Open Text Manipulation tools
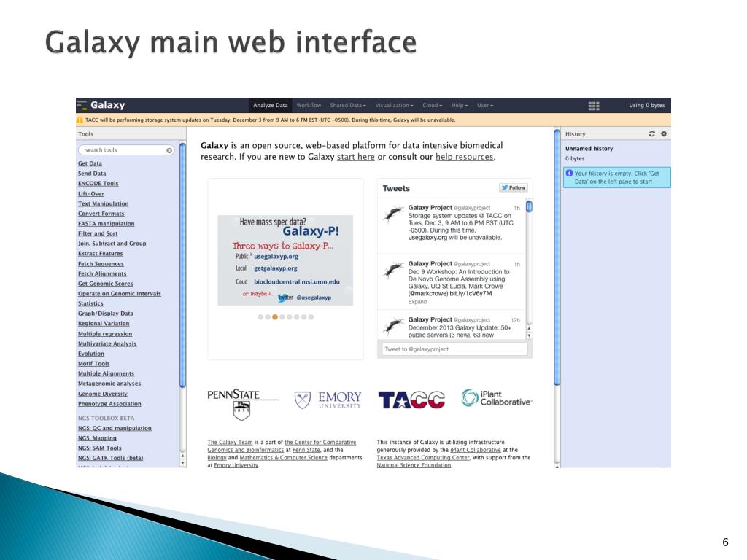 pyautogui.click(x=104, y=204)
